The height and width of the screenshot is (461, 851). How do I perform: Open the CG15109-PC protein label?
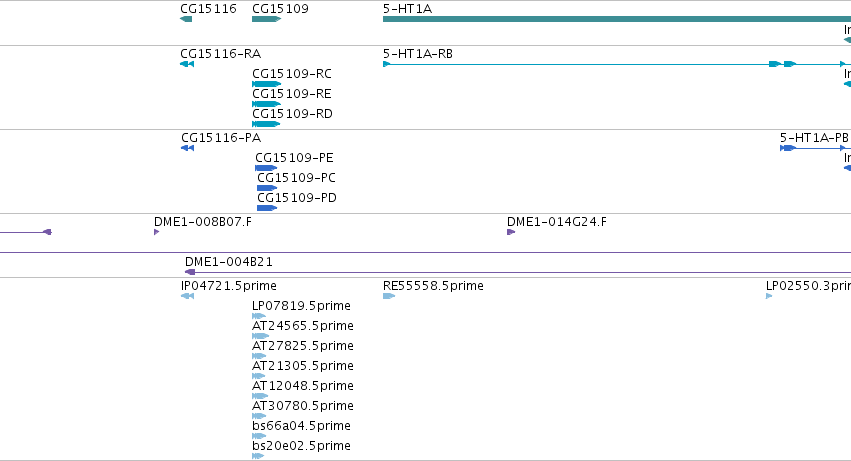296,178
